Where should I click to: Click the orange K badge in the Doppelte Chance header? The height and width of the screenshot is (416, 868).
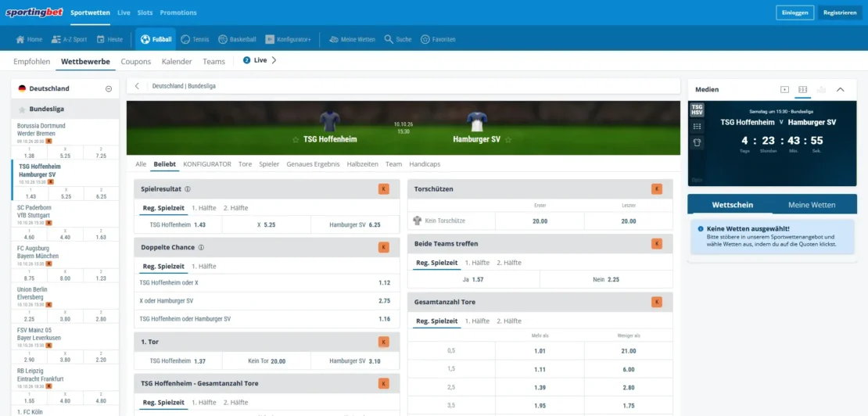tap(384, 247)
